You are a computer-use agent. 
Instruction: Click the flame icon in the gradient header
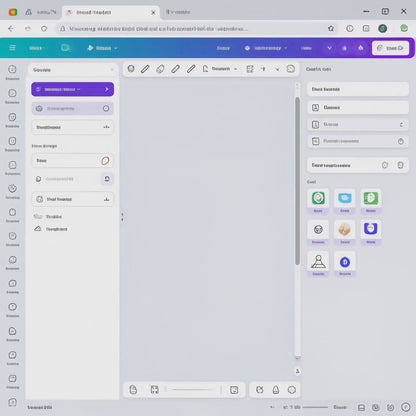[361, 48]
